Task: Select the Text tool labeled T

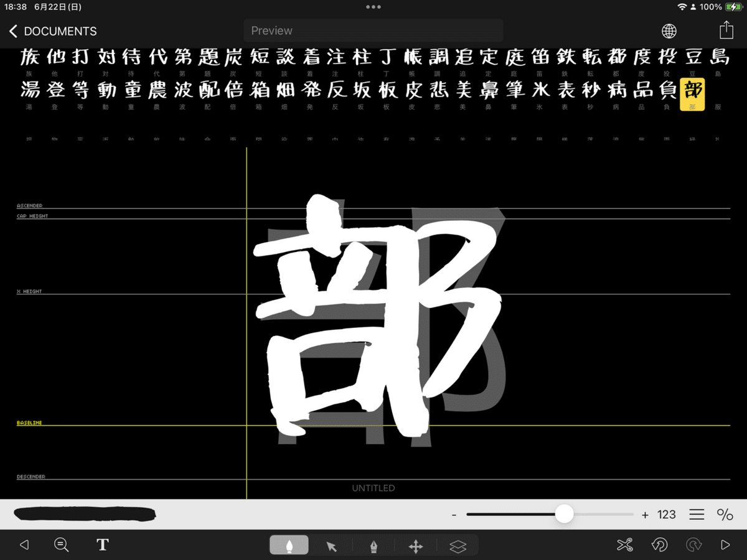Action: pyautogui.click(x=101, y=544)
